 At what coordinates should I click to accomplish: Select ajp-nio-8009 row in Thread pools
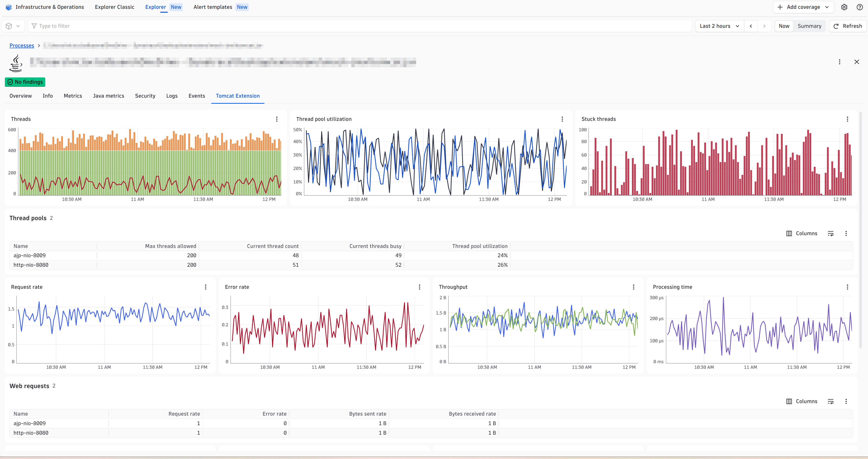(431, 256)
